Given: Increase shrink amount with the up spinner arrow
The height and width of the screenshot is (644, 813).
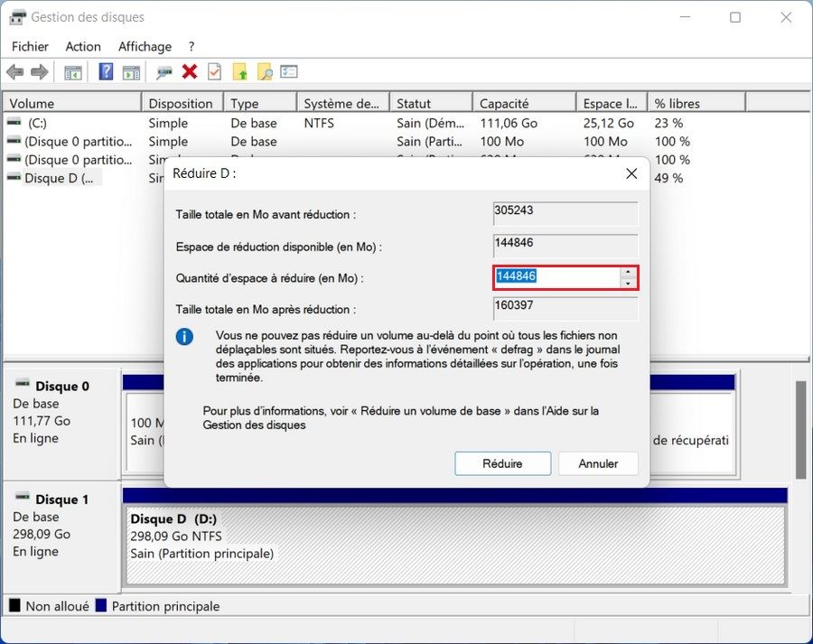Looking at the screenshot, I should coord(628,273).
